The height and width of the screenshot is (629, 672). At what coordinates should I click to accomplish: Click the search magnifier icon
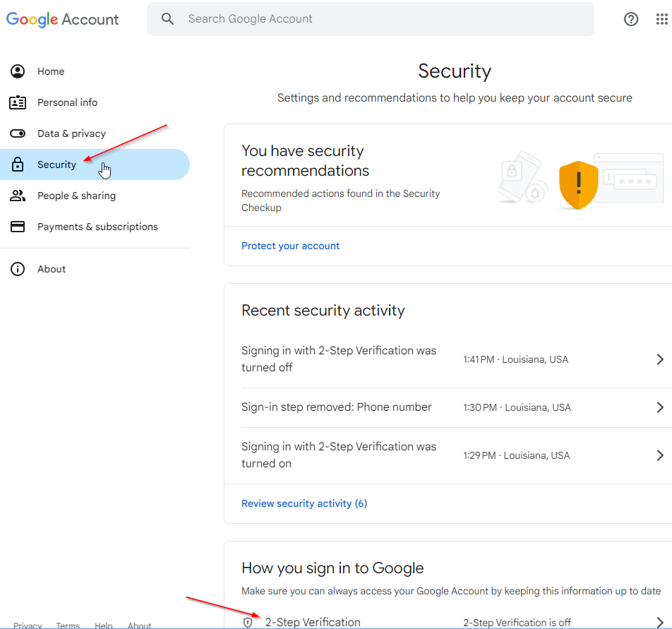[x=167, y=19]
